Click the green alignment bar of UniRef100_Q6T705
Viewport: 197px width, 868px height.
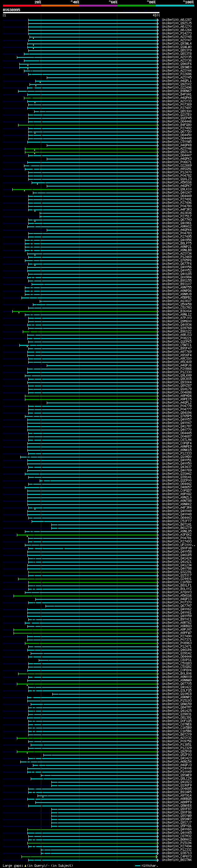(x=87, y=684)
